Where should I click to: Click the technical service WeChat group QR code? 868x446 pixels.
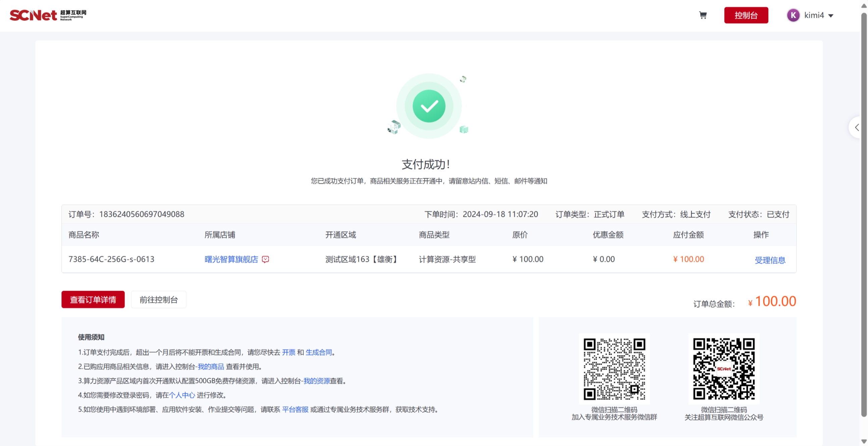coord(614,369)
